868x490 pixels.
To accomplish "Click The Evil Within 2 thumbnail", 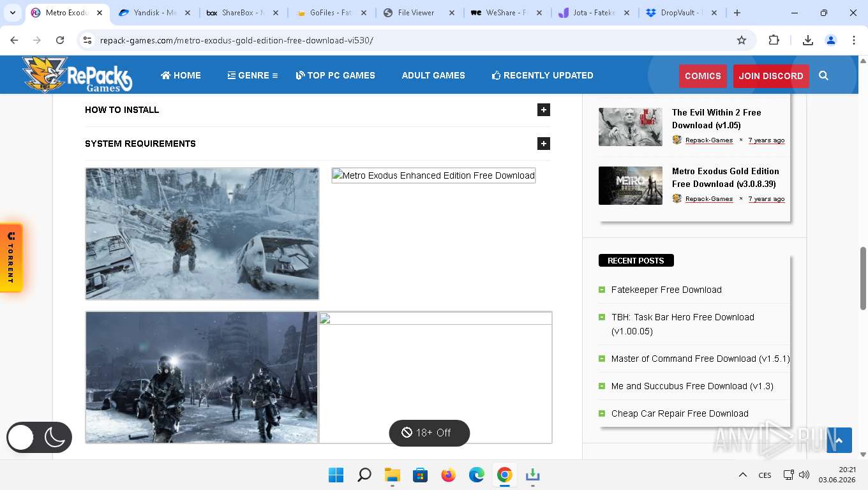I will coord(631,127).
